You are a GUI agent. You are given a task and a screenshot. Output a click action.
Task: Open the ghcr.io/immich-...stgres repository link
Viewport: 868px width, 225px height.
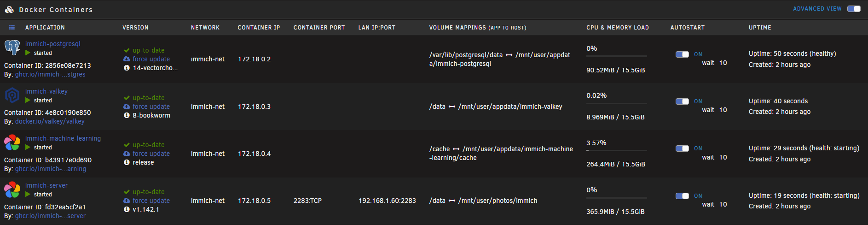[50, 74]
